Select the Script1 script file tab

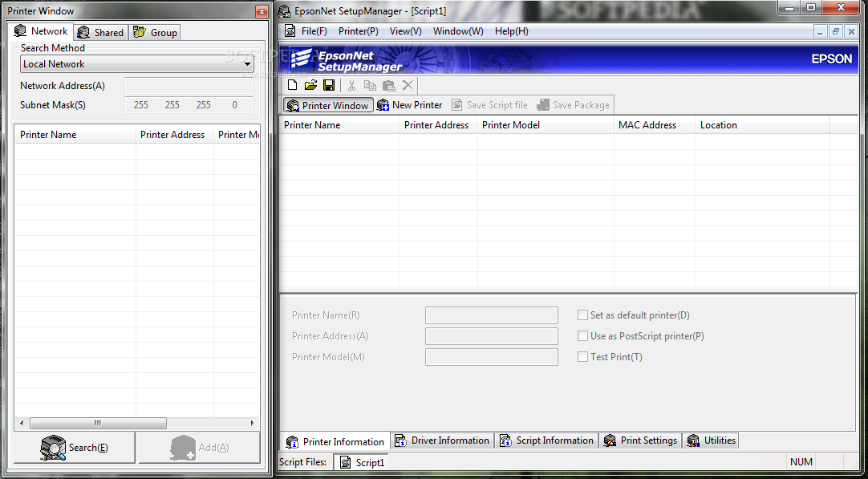(362, 462)
